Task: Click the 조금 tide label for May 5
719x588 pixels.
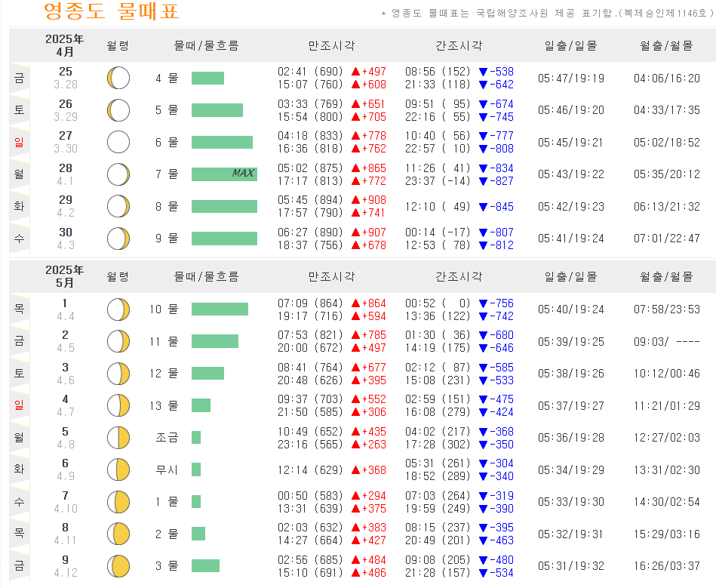Action: (x=167, y=438)
